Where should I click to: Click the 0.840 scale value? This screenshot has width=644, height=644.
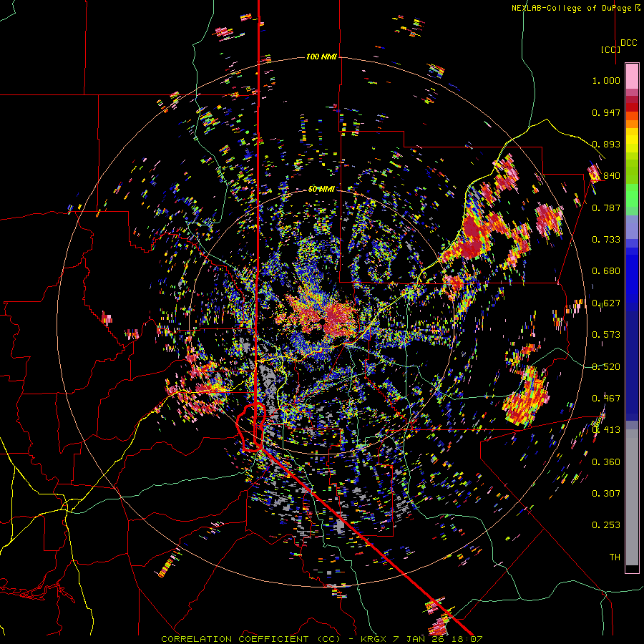click(x=606, y=176)
